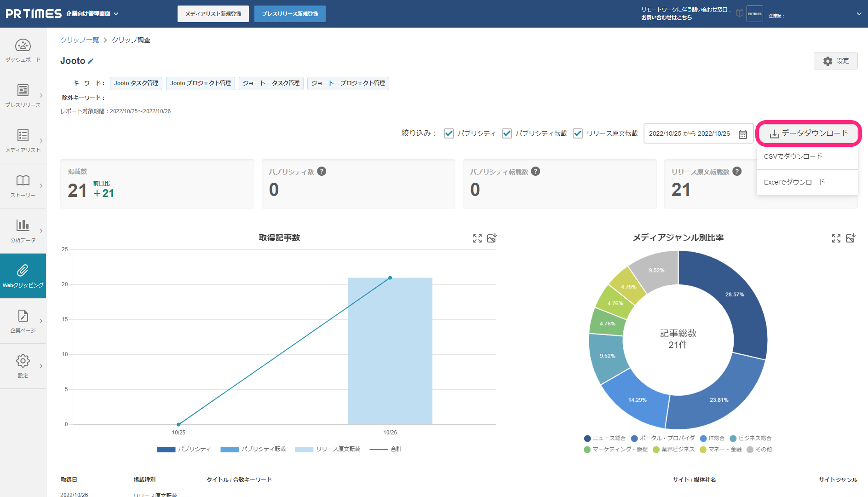Image resolution: width=868 pixels, height=497 pixels.
Task: Click the プレスリリース新規登録 button
Action: pos(290,14)
